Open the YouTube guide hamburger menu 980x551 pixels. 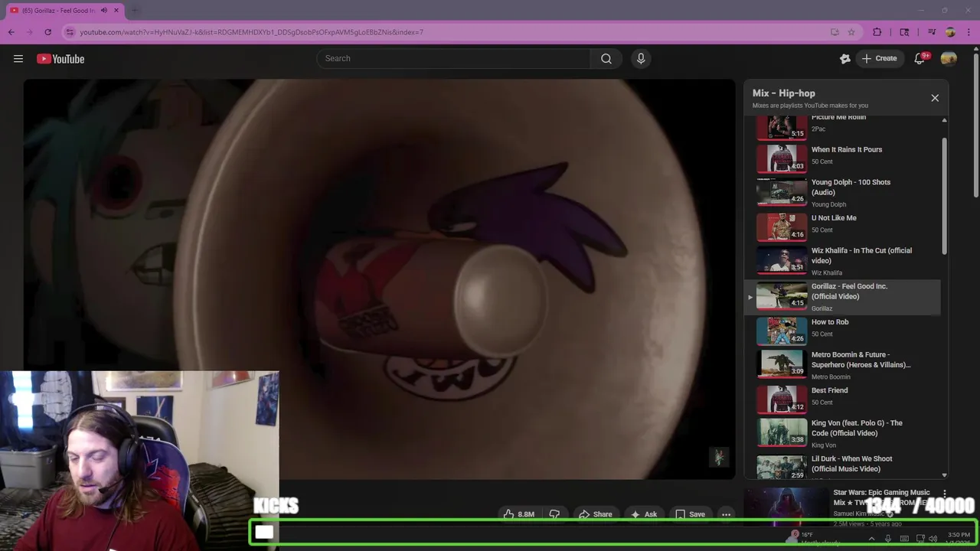pos(18,59)
